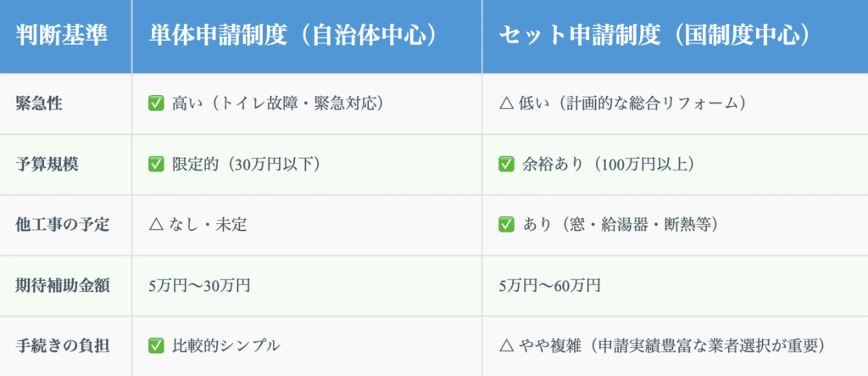Image resolution: width=868 pixels, height=376 pixels.
Task: Click the 予算規模 row label
Action: [47, 165]
